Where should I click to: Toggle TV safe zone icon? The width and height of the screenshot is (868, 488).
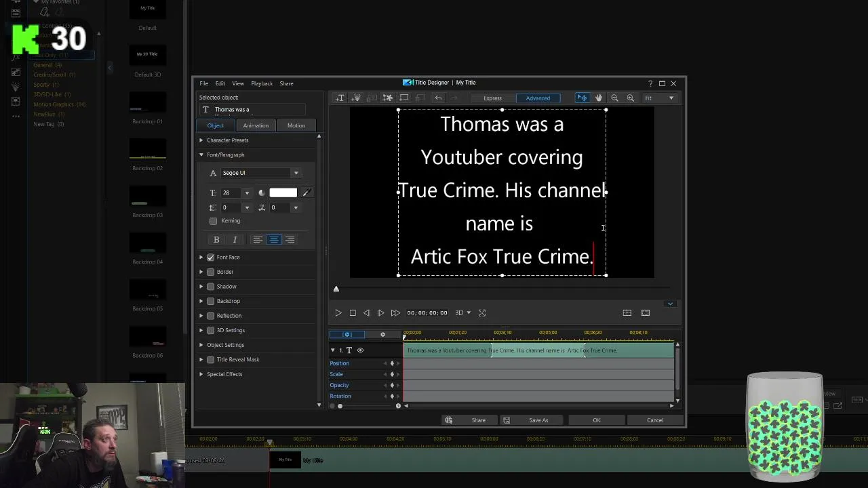point(645,312)
